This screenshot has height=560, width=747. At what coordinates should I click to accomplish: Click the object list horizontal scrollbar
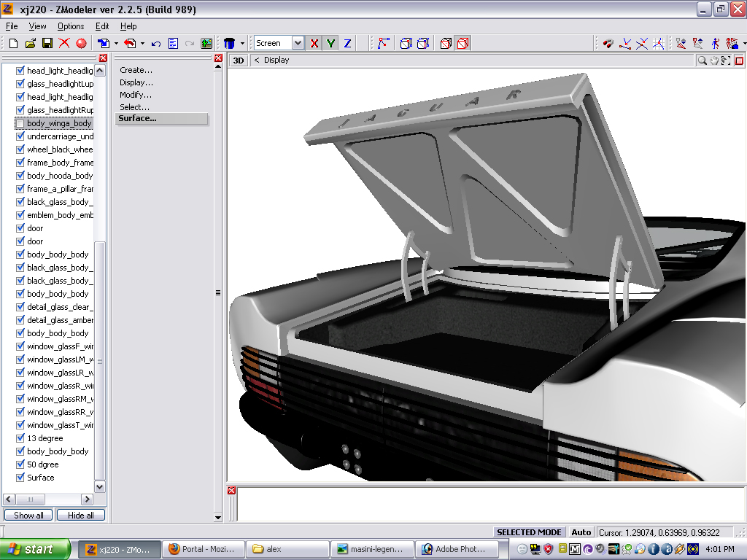[x=48, y=499]
